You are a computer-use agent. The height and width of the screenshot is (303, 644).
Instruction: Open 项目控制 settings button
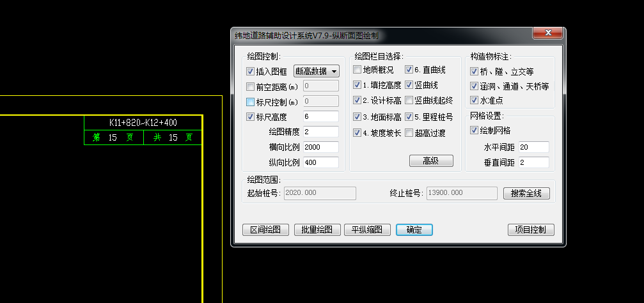[x=531, y=230]
